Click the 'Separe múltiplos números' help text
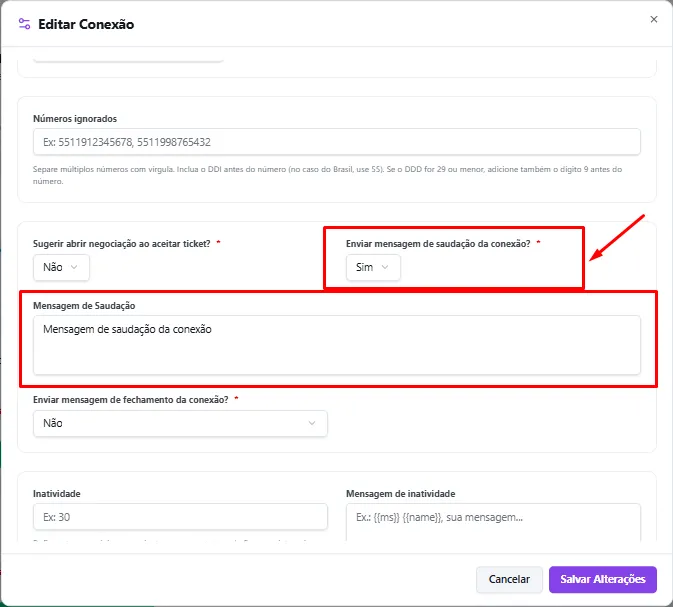This screenshot has width=673, height=607. coord(327,175)
